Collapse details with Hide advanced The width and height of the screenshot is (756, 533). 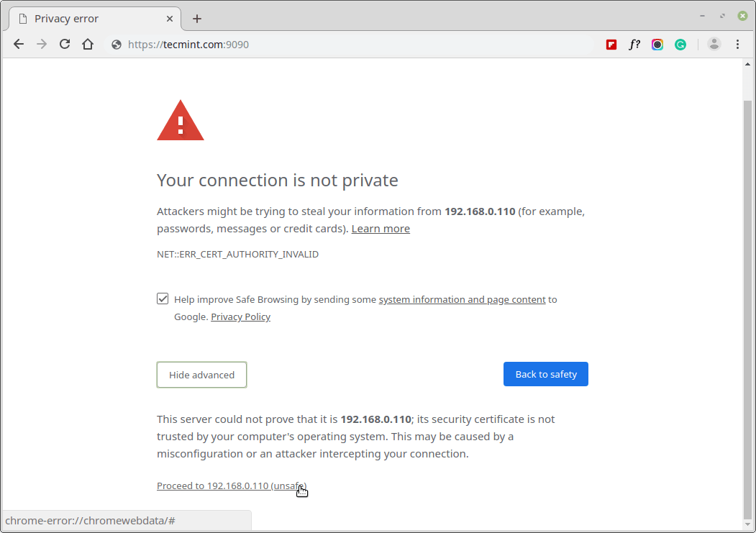201,375
